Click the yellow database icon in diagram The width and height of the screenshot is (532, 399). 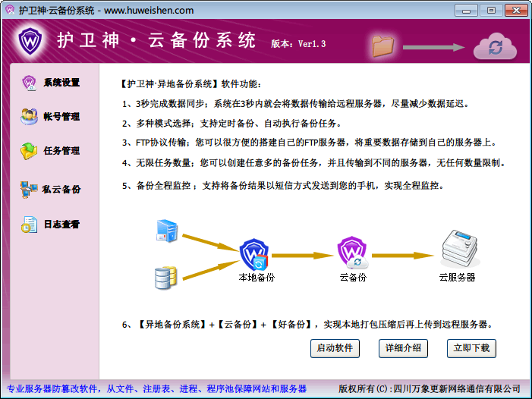tap(165, 277)
